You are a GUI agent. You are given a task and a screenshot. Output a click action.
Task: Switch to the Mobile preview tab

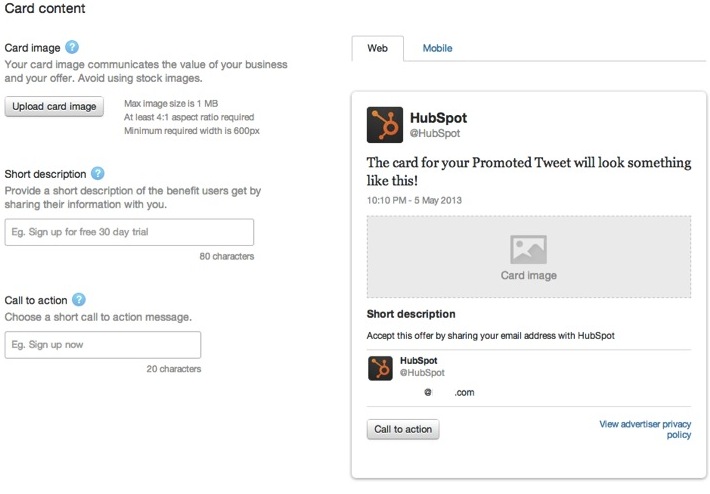point(437,48)
